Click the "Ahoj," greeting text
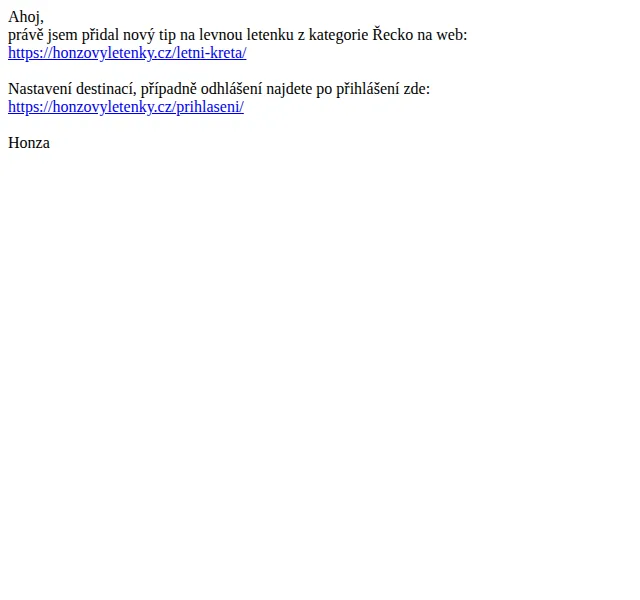This screenshot has height=600, width=640. pos(26,17)
